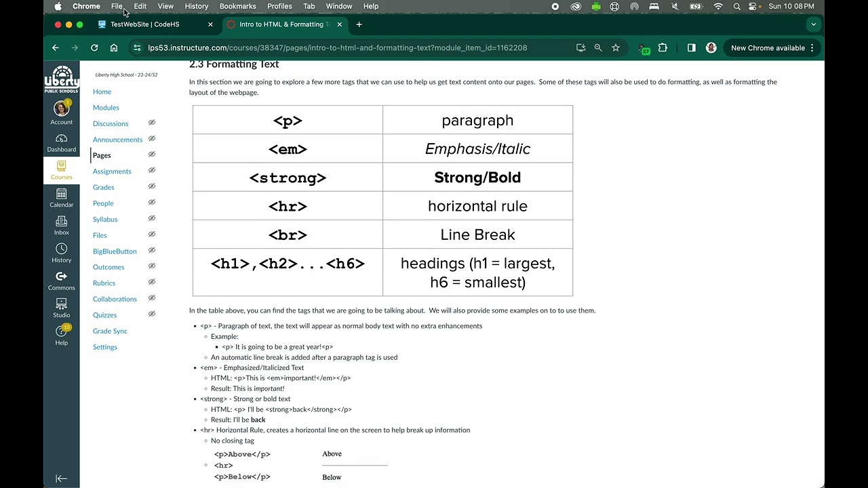Click the Liberty Public Schools logo
868x488 pixels.
pyautogui.click(x=61, y=80)
